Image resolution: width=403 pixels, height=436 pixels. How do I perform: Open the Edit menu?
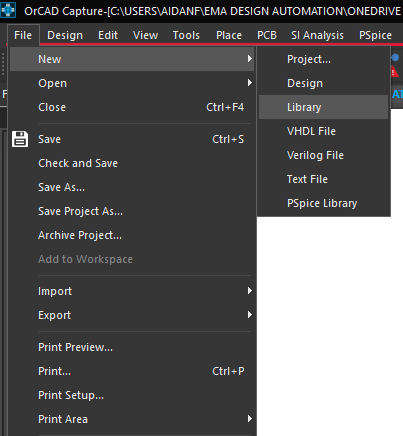coord(108,35)
